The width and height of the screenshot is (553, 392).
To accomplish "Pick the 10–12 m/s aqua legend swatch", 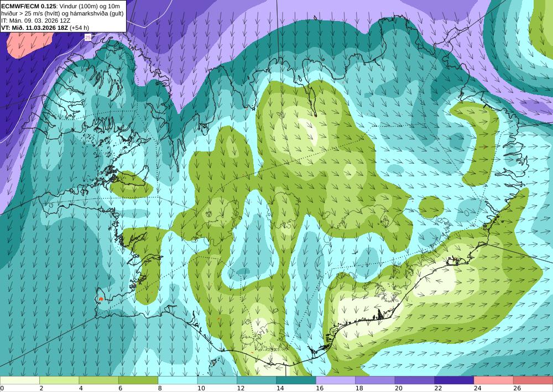I will click(x=217, y=380).
